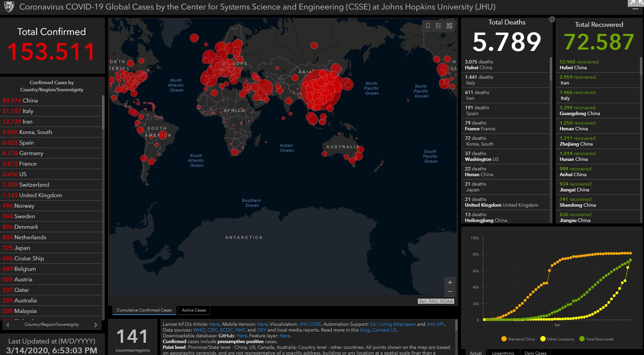Click 52.960 recovered Hubei China row
Screen dimensions: 644x355
(598, 64)
